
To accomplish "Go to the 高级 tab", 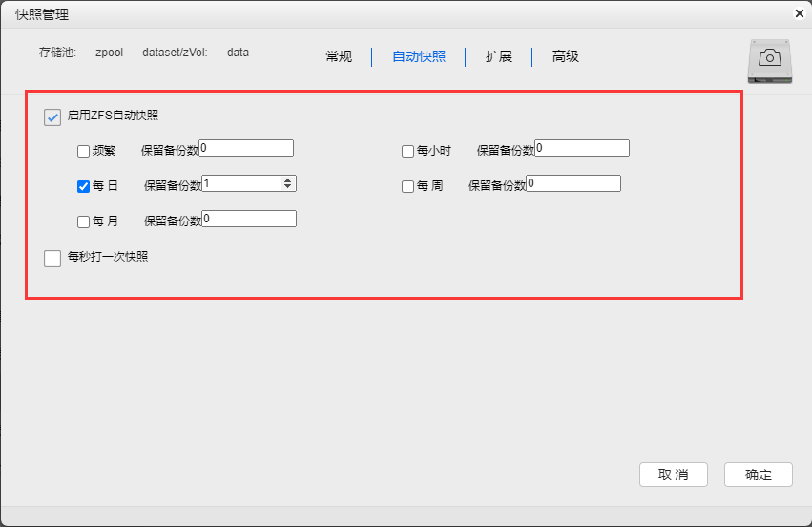I will (x=566, y=56).
